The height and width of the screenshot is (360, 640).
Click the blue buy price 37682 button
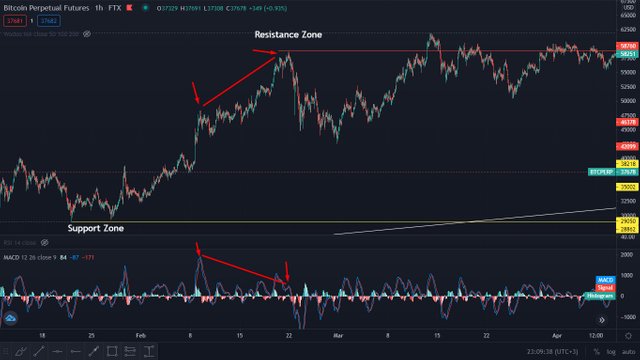[x=49, y=21]
